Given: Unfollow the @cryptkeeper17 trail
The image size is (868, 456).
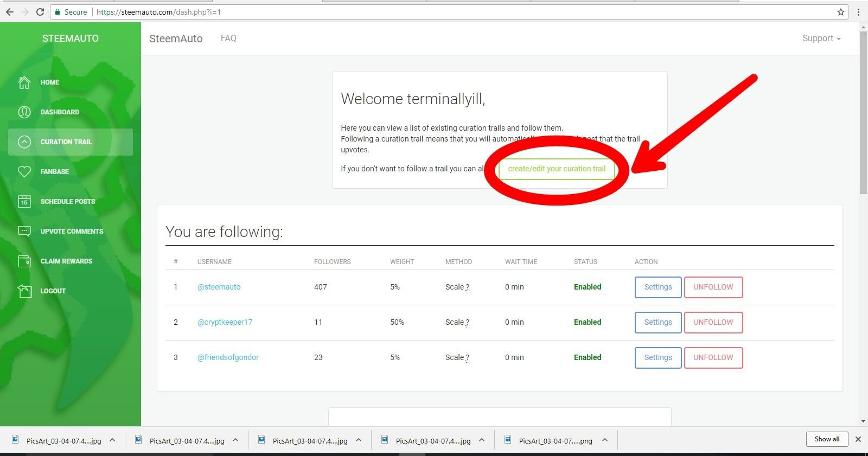Looking at the screenshot, I should tap(713, 323).
